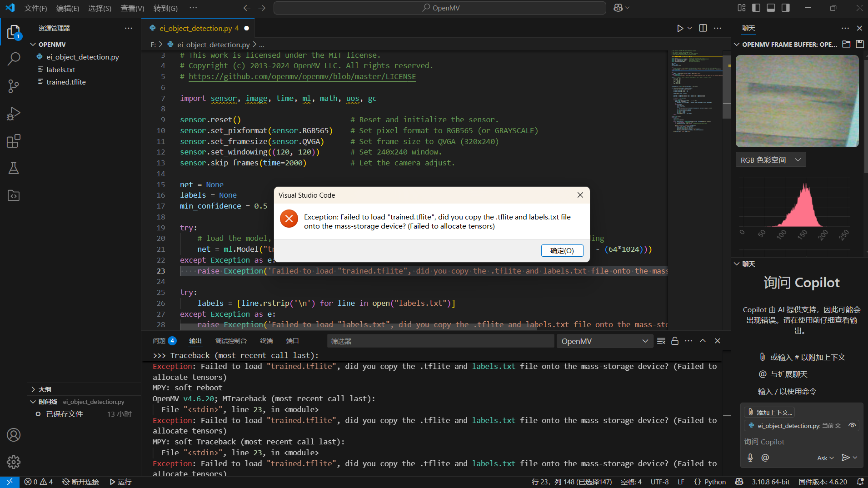The width and height of the screenshot is (868, 488).
Task: Open the Selection menu
Action: [x=100, y=8]
